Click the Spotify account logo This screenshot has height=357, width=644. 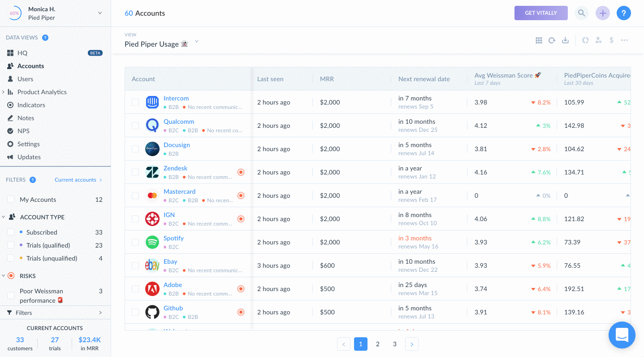click(x=152, y=242)
